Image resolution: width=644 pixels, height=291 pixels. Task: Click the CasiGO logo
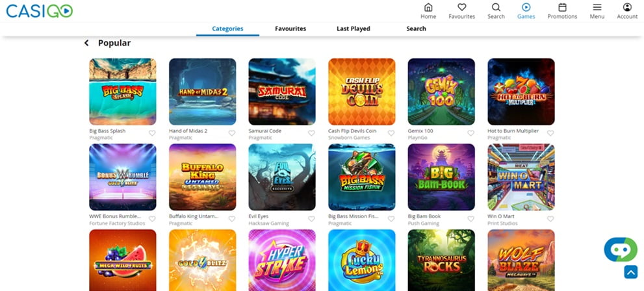tap(40, 10)
